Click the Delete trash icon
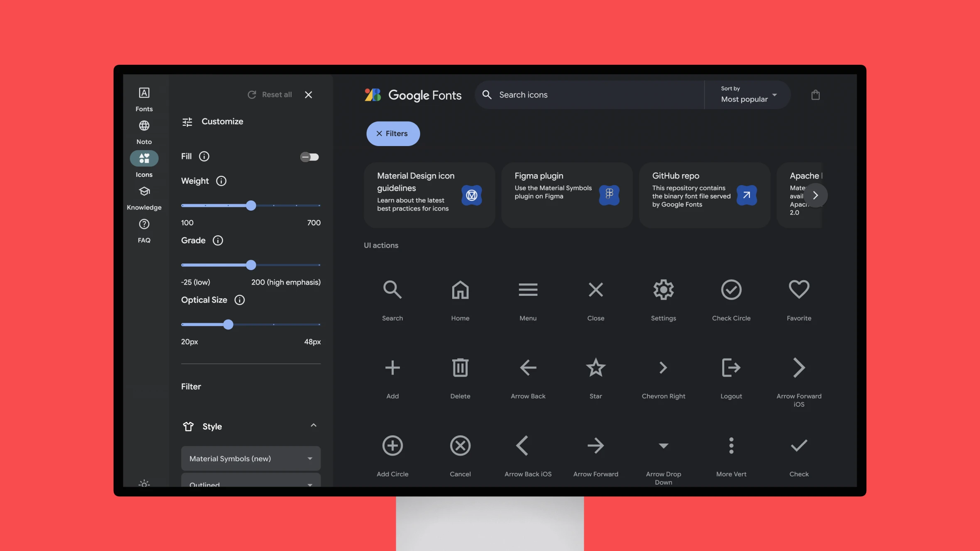Viewport: 980px width, 551px height. coord(460,367)
